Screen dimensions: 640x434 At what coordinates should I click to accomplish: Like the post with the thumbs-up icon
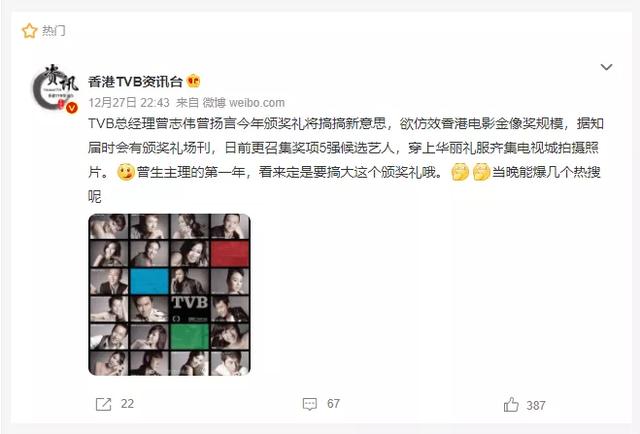click(511, 405)
